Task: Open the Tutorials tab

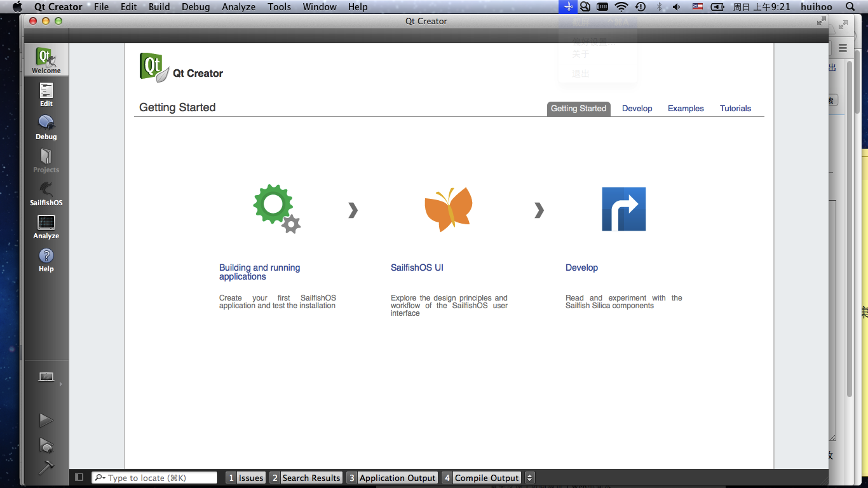Action: 735,109
